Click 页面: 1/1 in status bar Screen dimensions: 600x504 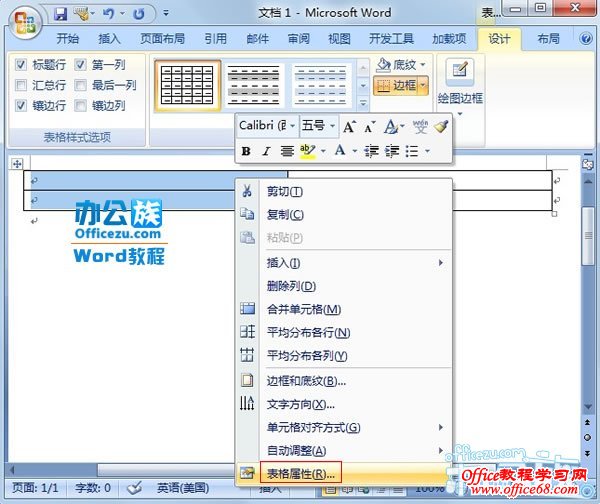pos(35,488)
